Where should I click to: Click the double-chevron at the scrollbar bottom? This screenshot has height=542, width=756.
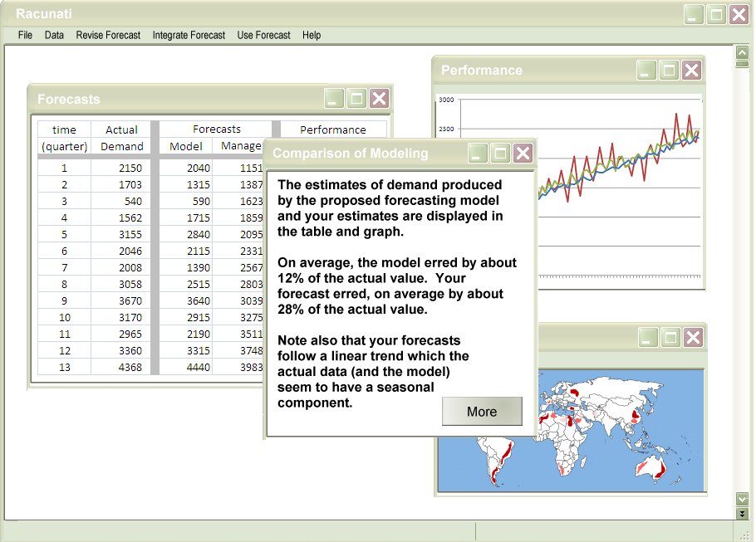pyautogui.click(x=742, y=514)
